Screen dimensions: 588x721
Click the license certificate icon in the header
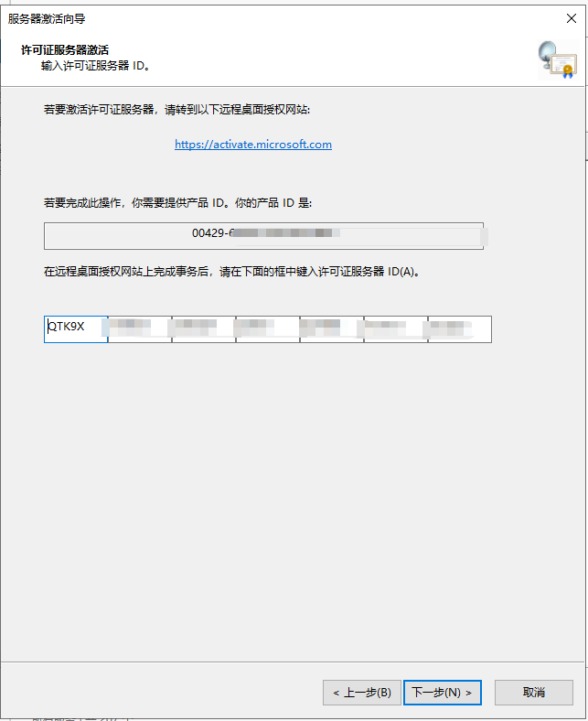[558, 60]
